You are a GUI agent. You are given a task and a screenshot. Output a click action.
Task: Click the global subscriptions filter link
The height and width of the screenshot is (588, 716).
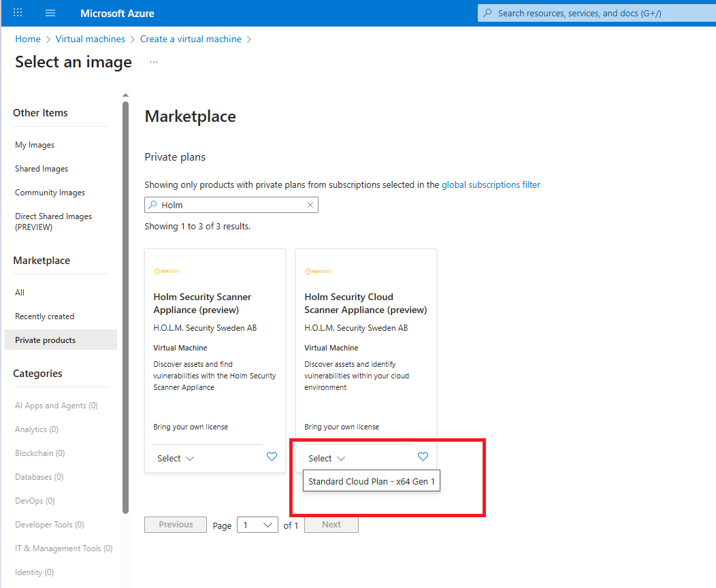pyautogui.click(x=491, y=184)
